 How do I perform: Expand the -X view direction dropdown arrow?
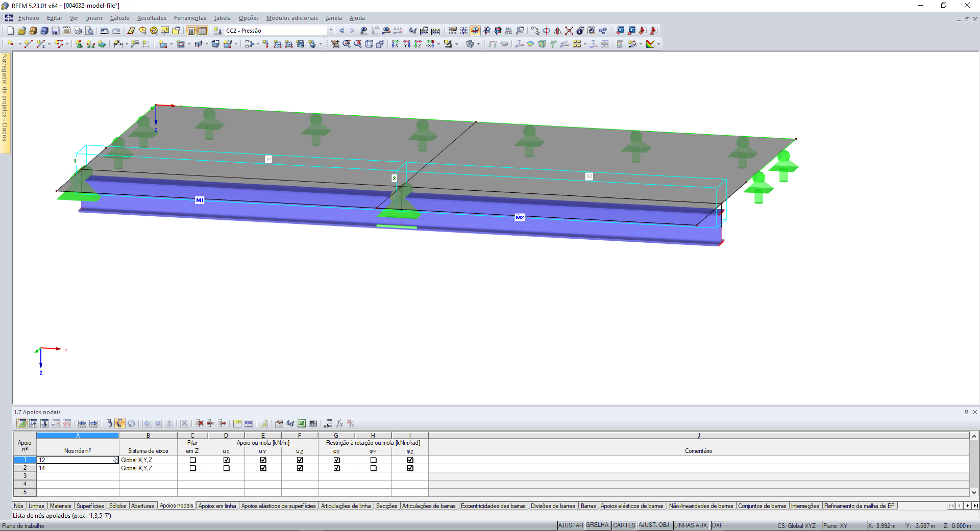[438, 44]
